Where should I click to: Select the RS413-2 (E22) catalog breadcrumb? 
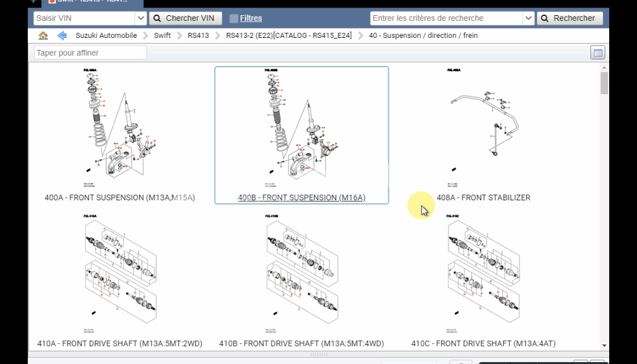(x=289, y=36)
